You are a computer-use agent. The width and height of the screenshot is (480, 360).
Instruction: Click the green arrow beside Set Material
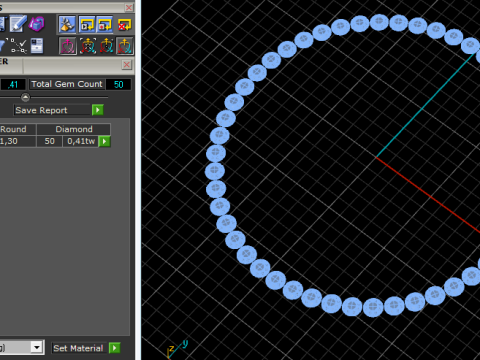[114, 348]
